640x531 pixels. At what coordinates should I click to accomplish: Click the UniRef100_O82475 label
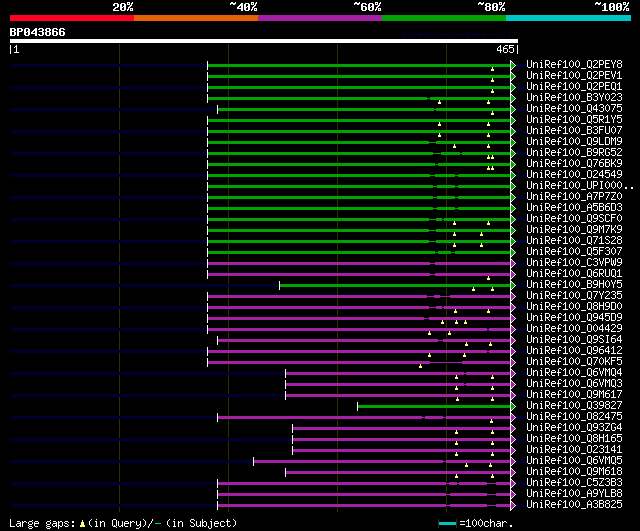(574, 417)
